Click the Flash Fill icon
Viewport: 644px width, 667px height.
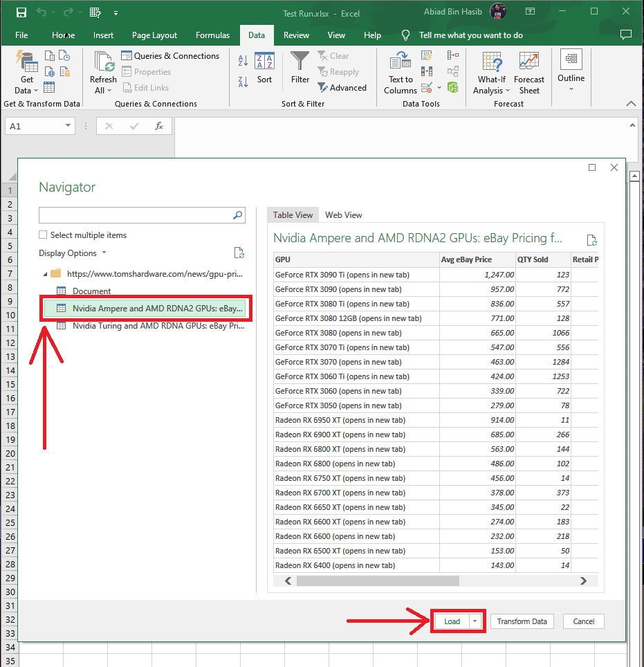(427, 55)
